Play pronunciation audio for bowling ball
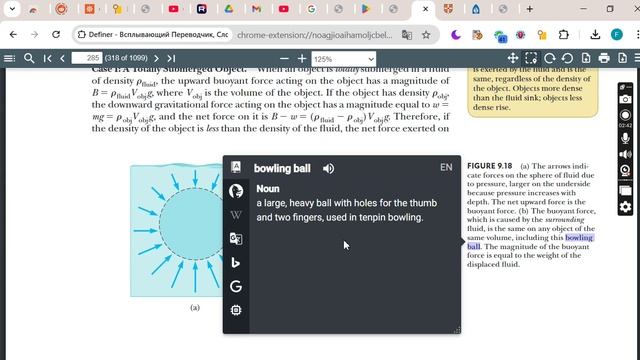 [x=328, y=168]
